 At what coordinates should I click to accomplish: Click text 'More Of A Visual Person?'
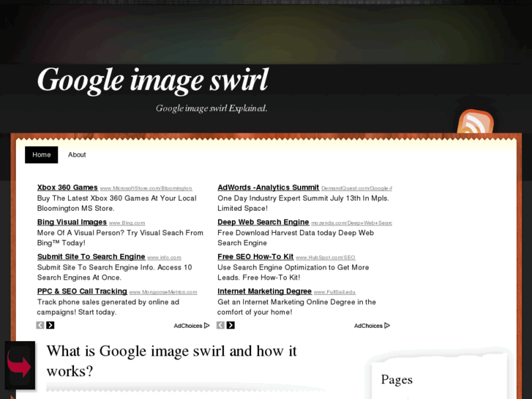[81, 233]
